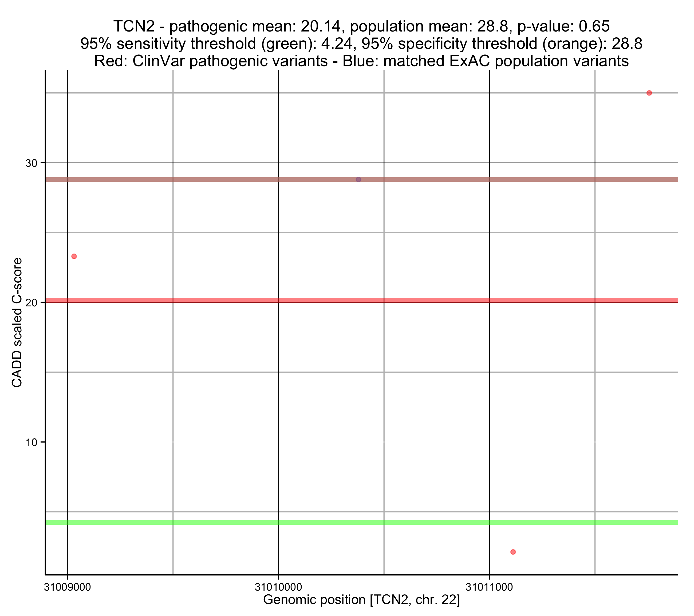Click the x-axis label 31009000

67,587
